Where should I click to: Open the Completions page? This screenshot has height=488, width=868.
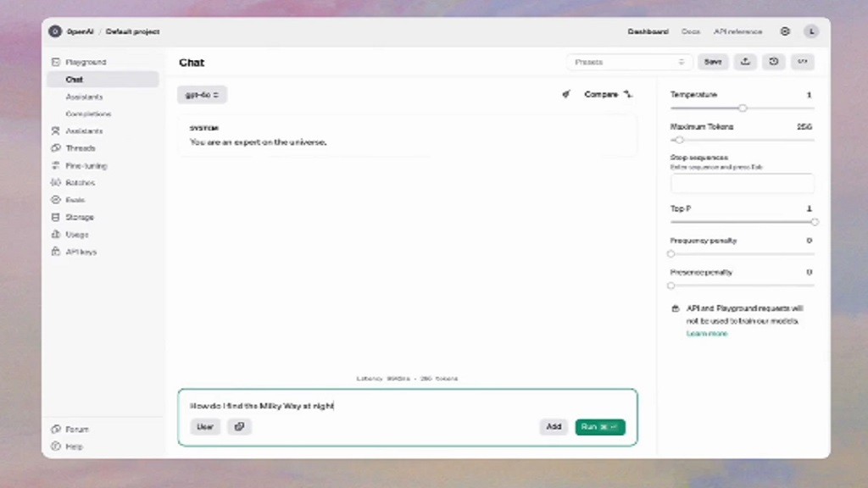tap(88, 114)
